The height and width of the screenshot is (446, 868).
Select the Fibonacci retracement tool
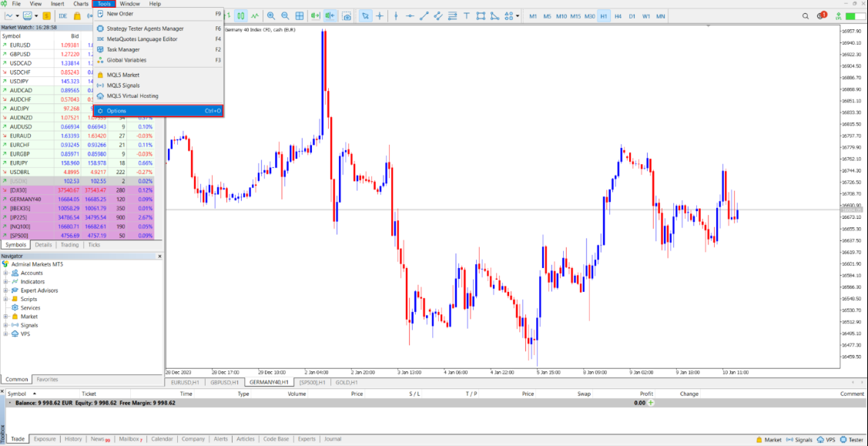452,16
